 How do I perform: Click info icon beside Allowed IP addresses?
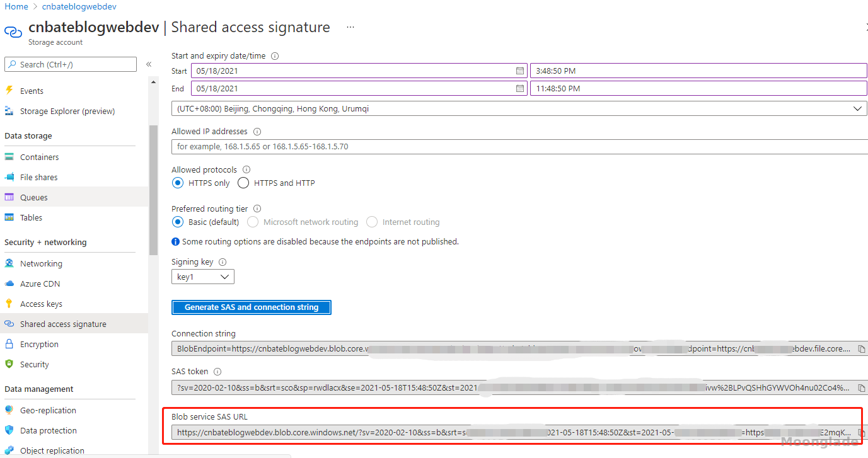(x=257, y=132)
